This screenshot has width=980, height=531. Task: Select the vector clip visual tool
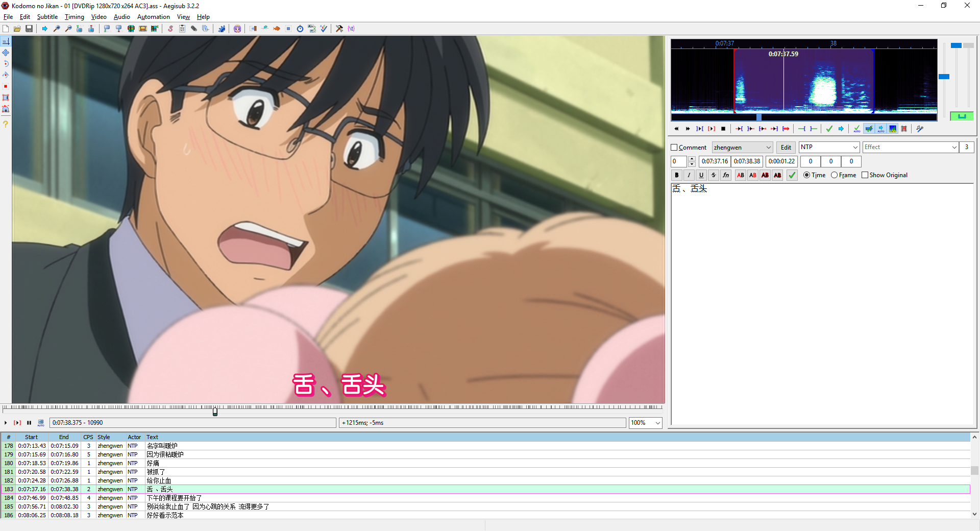coord(6,109)
